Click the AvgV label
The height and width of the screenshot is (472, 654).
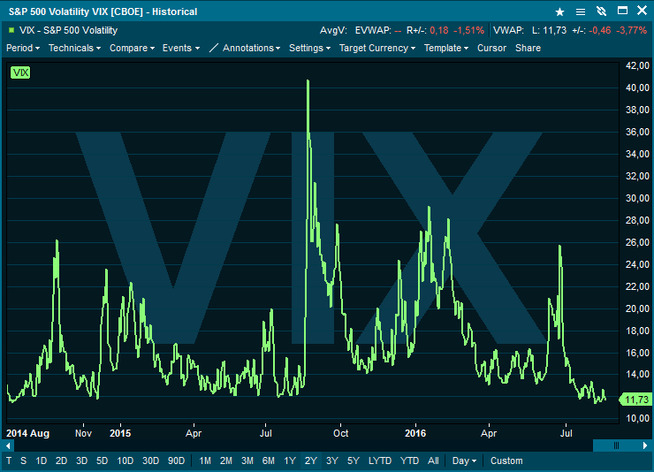333,30
